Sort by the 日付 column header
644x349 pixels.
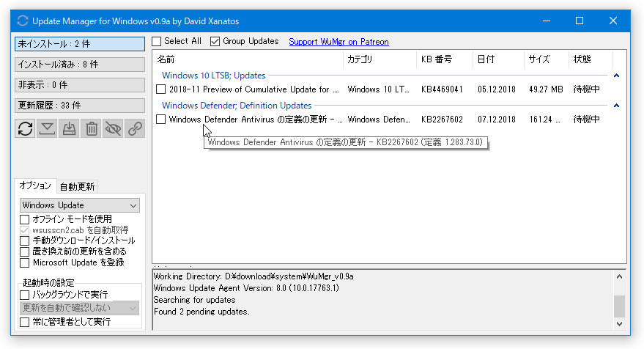499,59
